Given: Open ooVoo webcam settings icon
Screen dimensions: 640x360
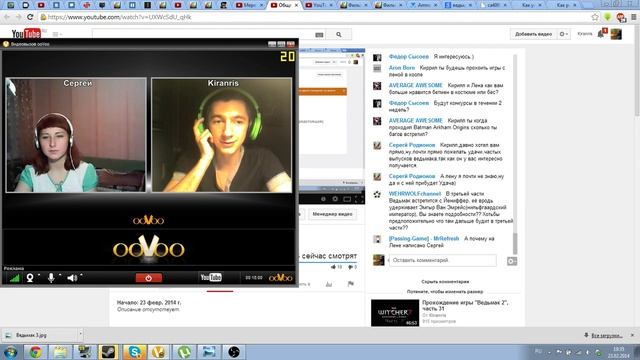Looking at the screenshot, I should 30,278.
